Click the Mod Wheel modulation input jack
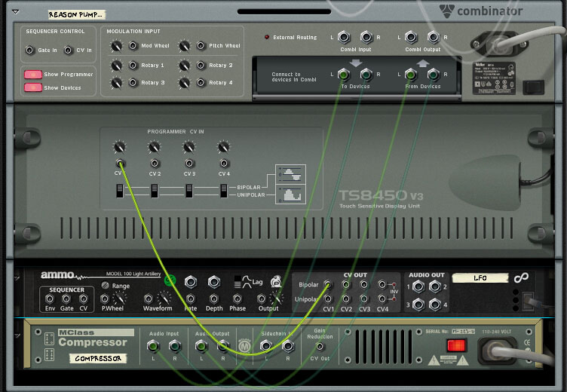 pos(133,45)
